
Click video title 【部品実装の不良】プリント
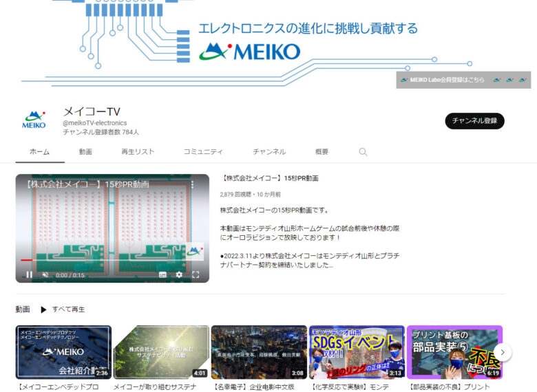click(449, 387)
